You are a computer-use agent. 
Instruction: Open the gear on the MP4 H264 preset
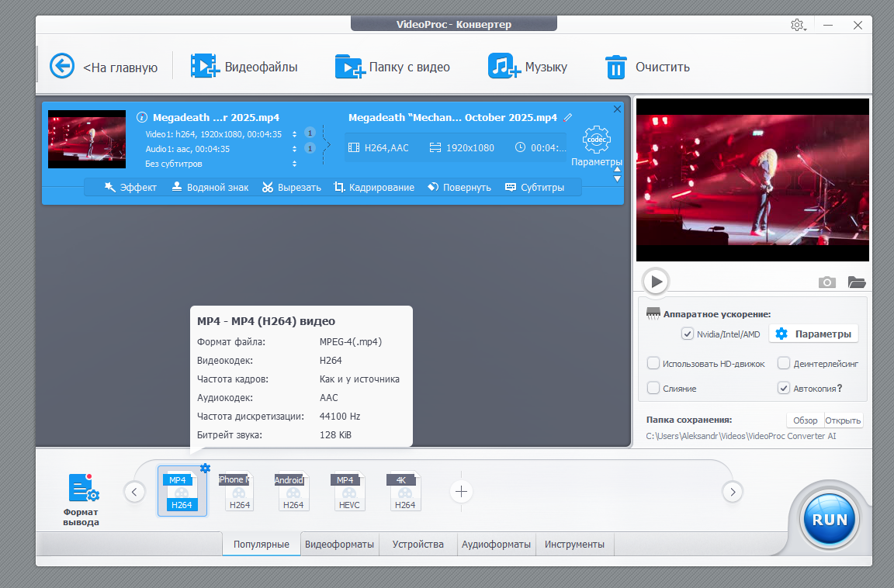coord(205,469)
